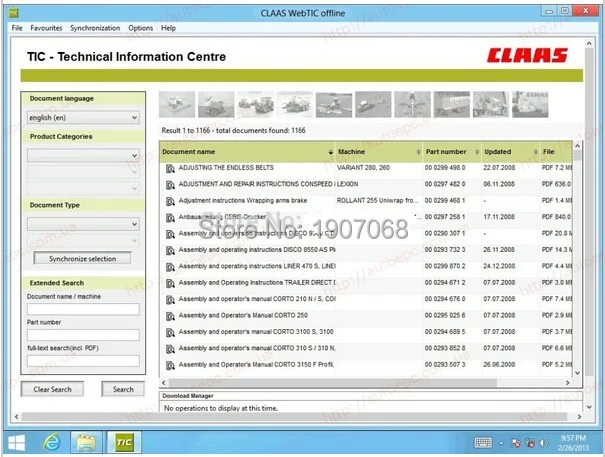
Task: Select the ROLLANT 255 Uniwrap machine cell
Action: coord(377,200)
